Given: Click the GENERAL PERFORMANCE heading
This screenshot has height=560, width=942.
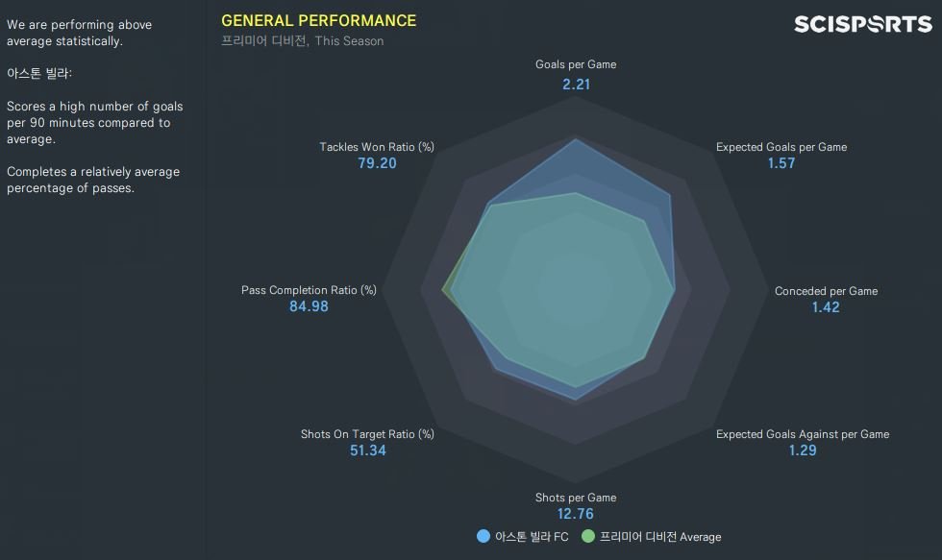Looking at the screenshot, I should tap(318, 20).
